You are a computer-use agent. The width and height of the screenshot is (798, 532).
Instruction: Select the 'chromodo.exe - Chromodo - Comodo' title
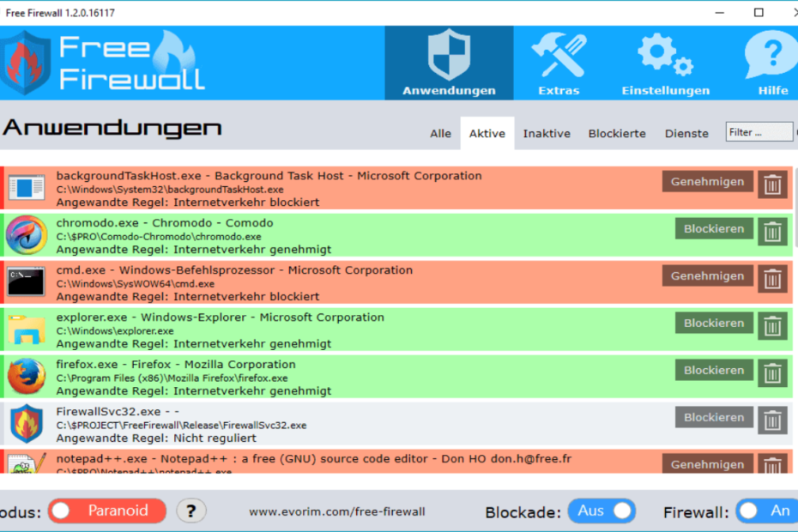[x=165, y=223]
